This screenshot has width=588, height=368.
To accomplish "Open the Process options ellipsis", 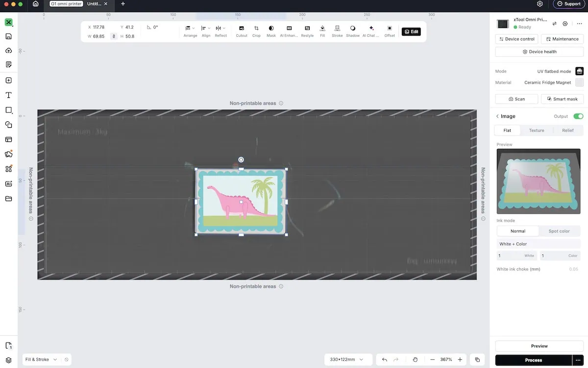I will pos(579,360).
